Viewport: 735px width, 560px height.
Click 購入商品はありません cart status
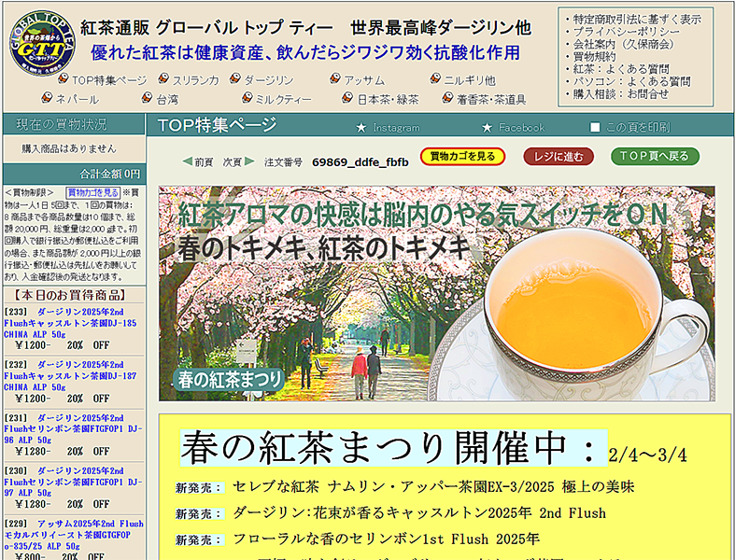(69, 148)
